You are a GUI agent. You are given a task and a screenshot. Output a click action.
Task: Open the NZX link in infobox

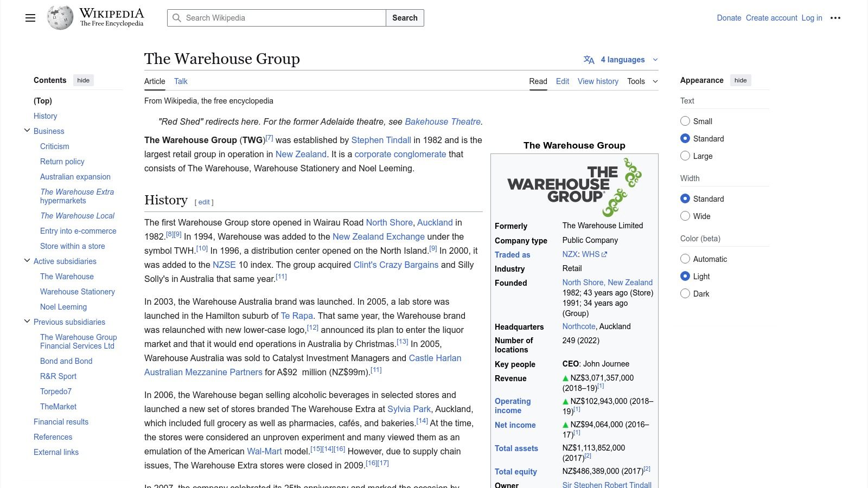(570, 254)
